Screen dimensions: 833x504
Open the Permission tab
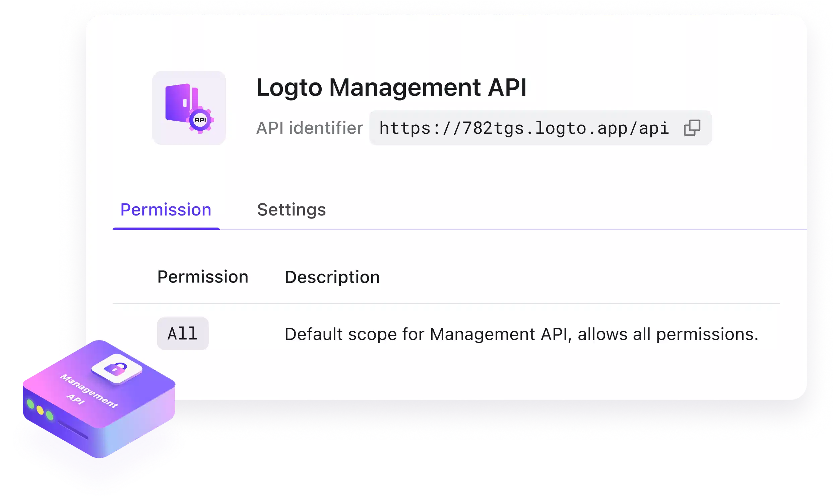166,209
